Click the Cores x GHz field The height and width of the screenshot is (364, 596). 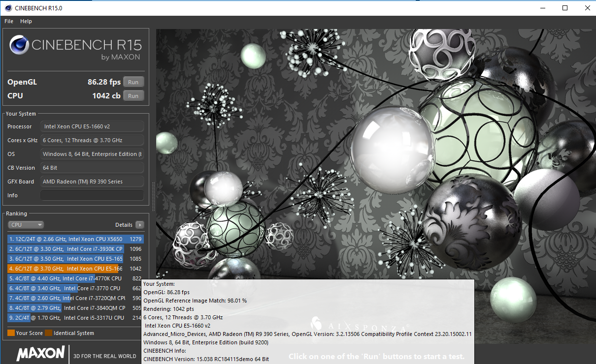click(92, 140)
